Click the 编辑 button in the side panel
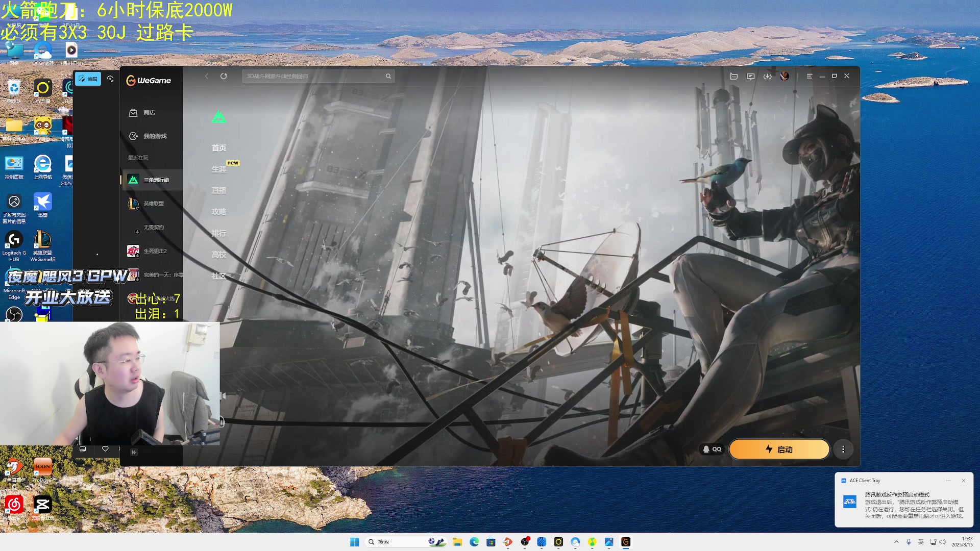The height and width of the screenshot is (551, 980). tap(88, 79)
